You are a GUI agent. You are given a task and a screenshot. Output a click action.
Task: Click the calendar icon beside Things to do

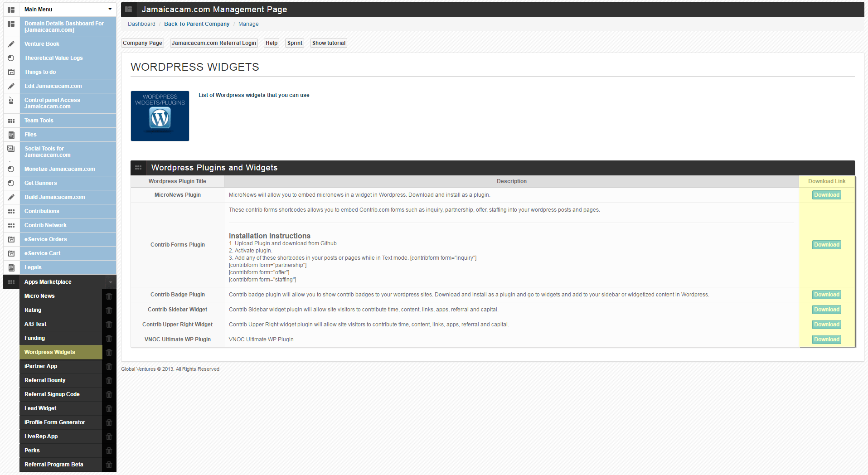click(x=11, y=72)
